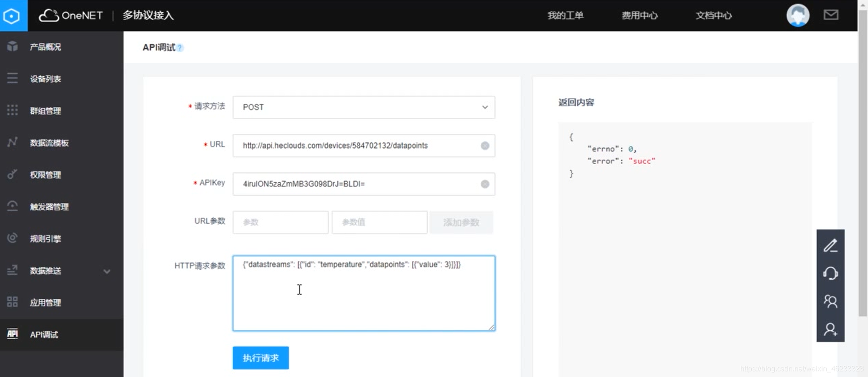Click the community users icon on floating bar
Viewport: 868px width, 377px height.
(x=830, y=301)
